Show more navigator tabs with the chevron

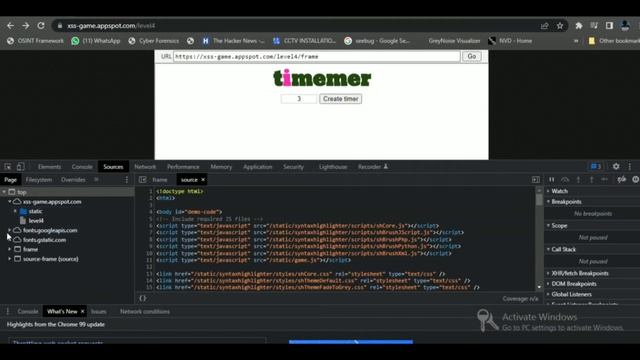[x=96, y=180]
